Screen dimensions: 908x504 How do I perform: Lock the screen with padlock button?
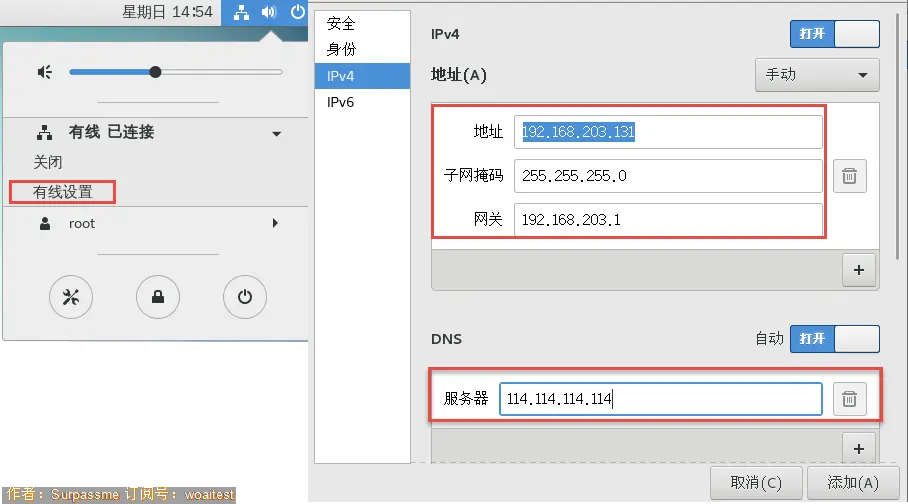[158, 297]
